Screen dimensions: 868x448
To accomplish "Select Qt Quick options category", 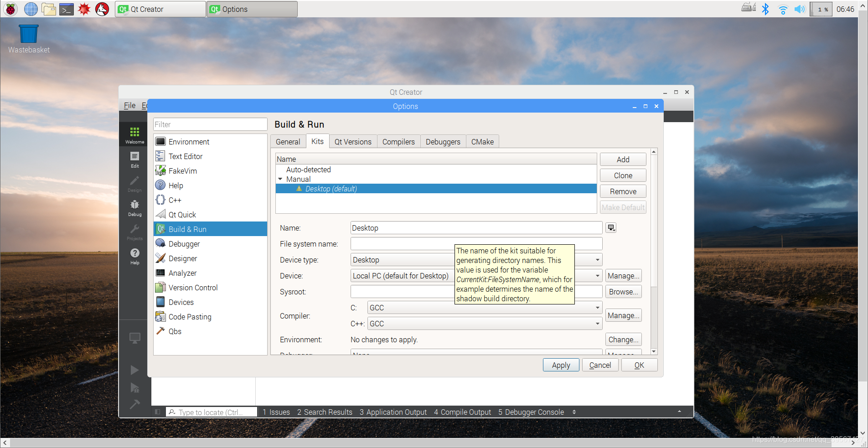I will coord(210,215).
